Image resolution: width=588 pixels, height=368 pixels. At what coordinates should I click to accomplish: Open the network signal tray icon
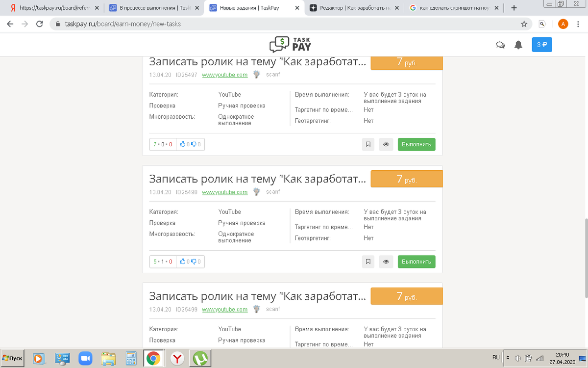539,358
